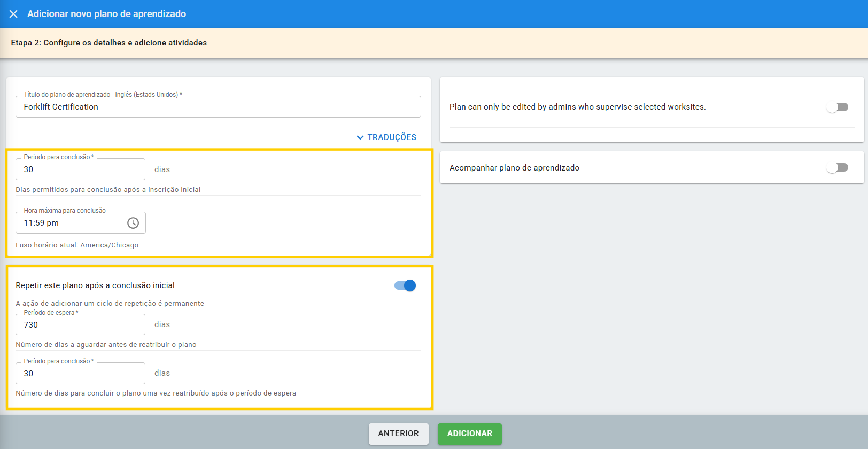Image resolution: width=868 pixels, height=449 pixels.
Task: Click the dialog title in the header
Action: 107,14
